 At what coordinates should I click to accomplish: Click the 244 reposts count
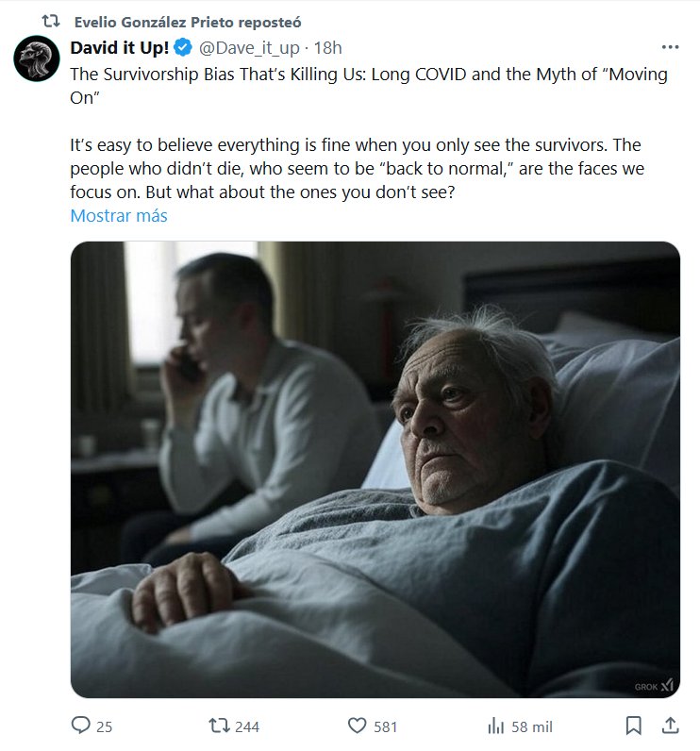click(x=246, y=726)
